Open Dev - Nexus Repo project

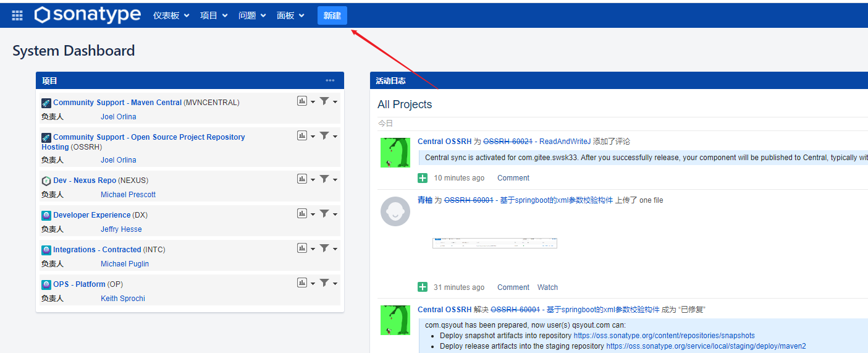click(x=85, y=181)
